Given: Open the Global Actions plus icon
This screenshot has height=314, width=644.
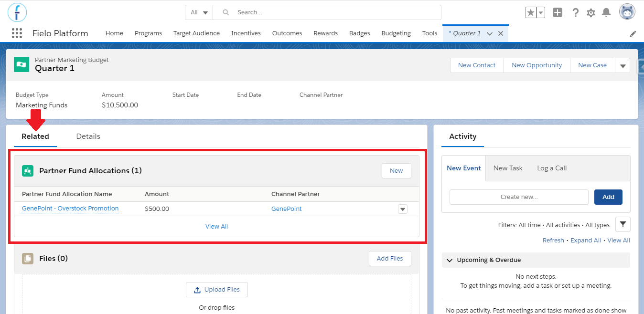Looking at the screenshot, I should click(x=558, y=12).
